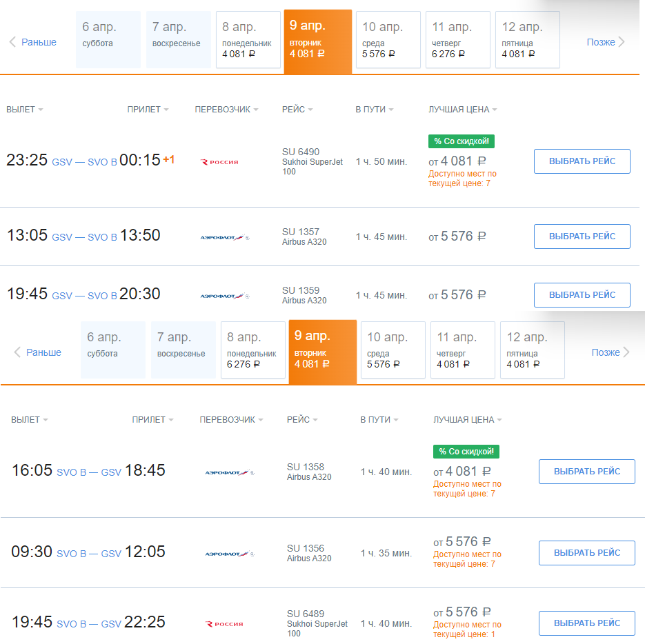Screen dimensions: 645x644
Task: Choose flight SU 1356 with ВЫБРАТЬ РЕЙС
Action: coord(587,553)
